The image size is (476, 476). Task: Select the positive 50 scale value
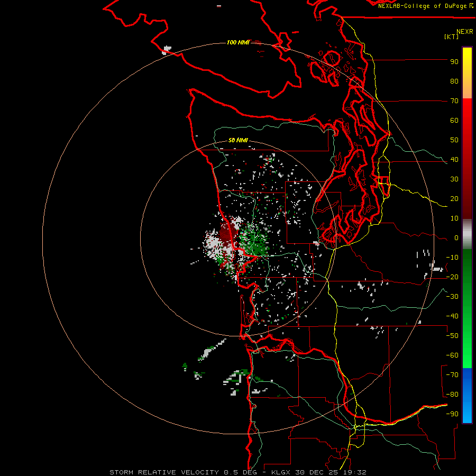(x=454, y=140)
